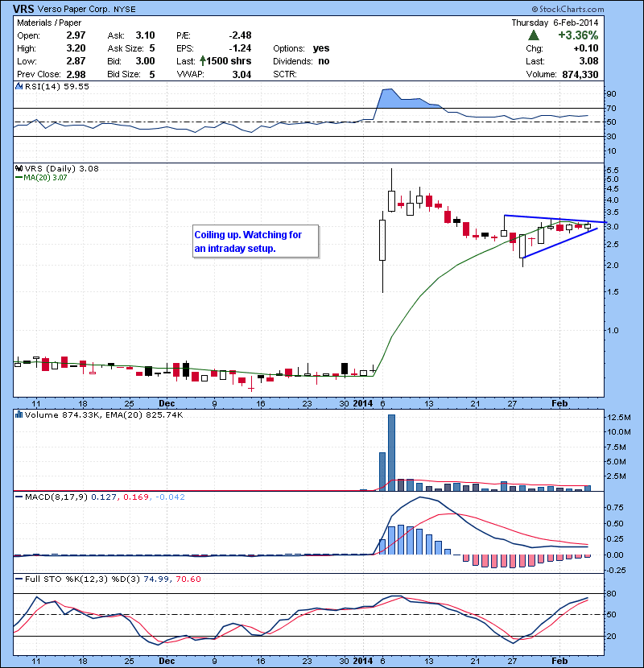Click the Chg value +0.10

coord(586,48)
